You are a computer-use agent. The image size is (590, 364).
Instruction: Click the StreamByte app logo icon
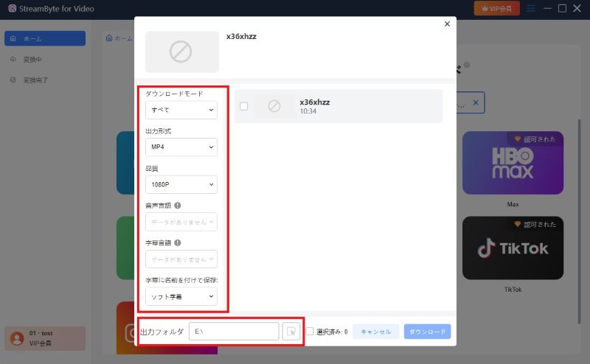tap(12, 8)
